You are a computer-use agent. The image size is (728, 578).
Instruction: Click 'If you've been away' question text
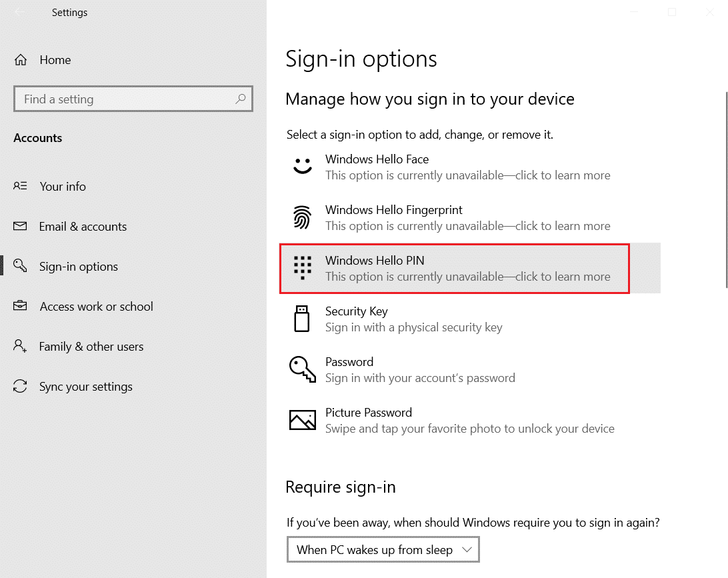[x=473, y=523]
